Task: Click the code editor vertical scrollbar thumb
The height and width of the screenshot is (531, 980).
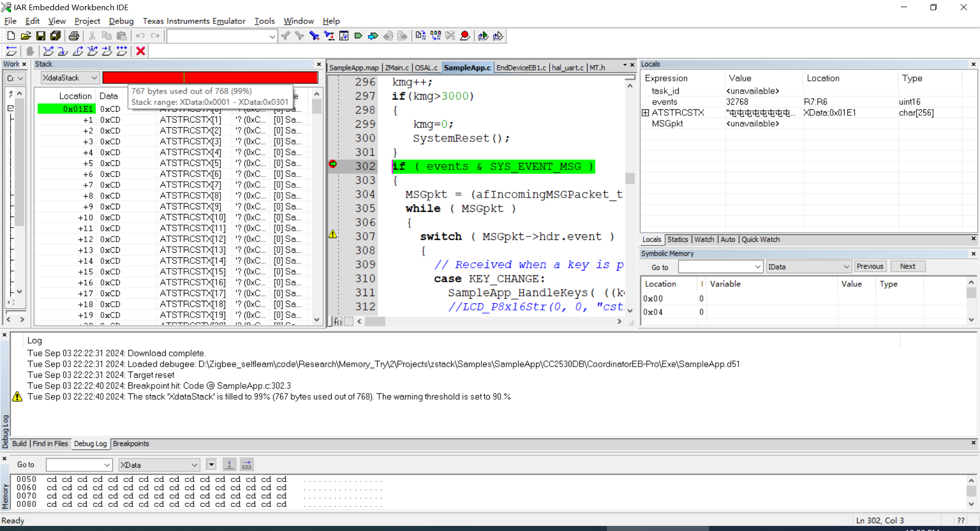Action: click(630, 178)
